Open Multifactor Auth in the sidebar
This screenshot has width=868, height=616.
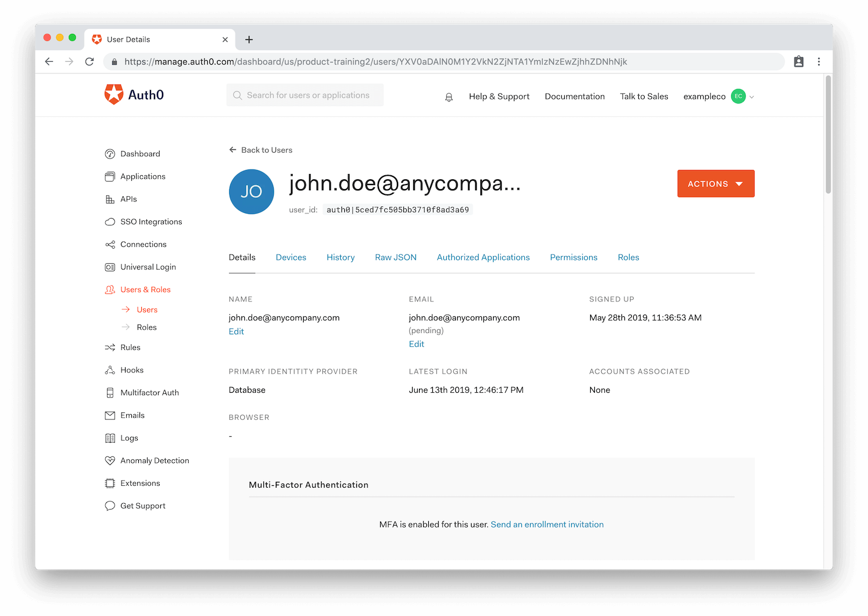click(x=149, y=393)
